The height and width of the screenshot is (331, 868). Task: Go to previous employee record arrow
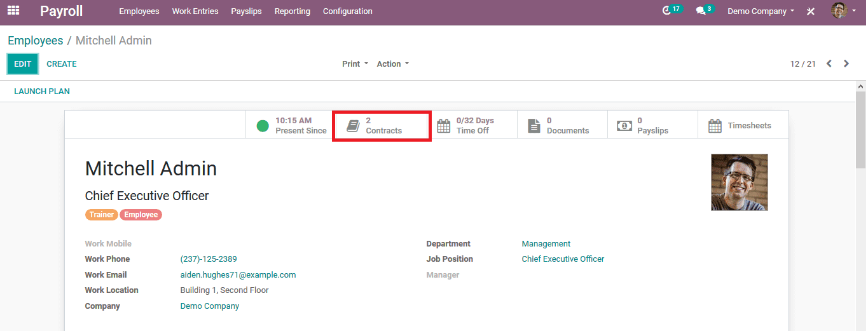829,64
